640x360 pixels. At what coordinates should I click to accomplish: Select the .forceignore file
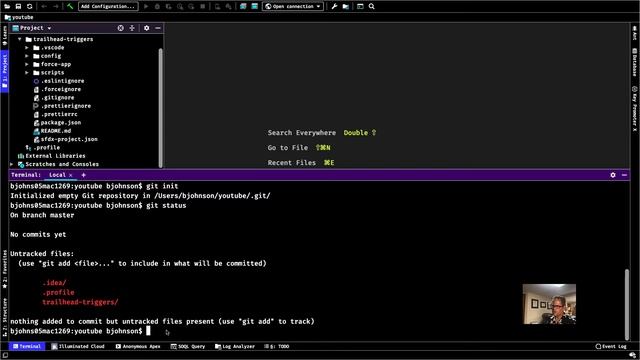[57, 89]
